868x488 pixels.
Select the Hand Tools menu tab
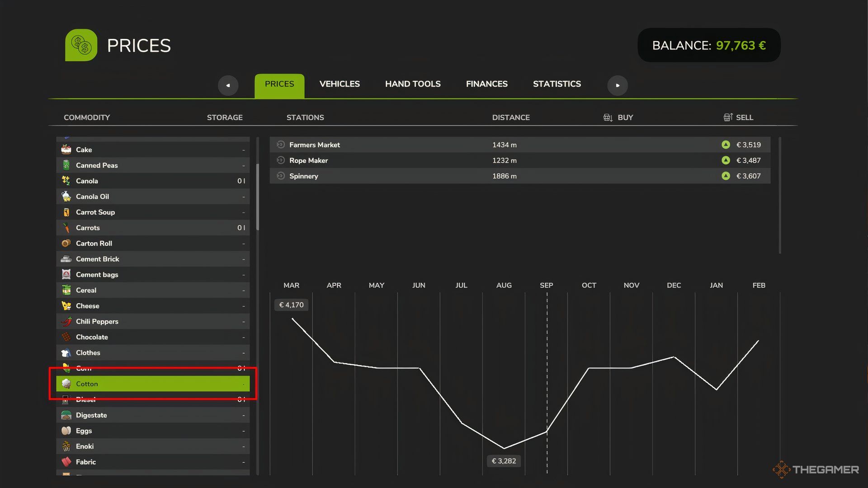(413, 84)
